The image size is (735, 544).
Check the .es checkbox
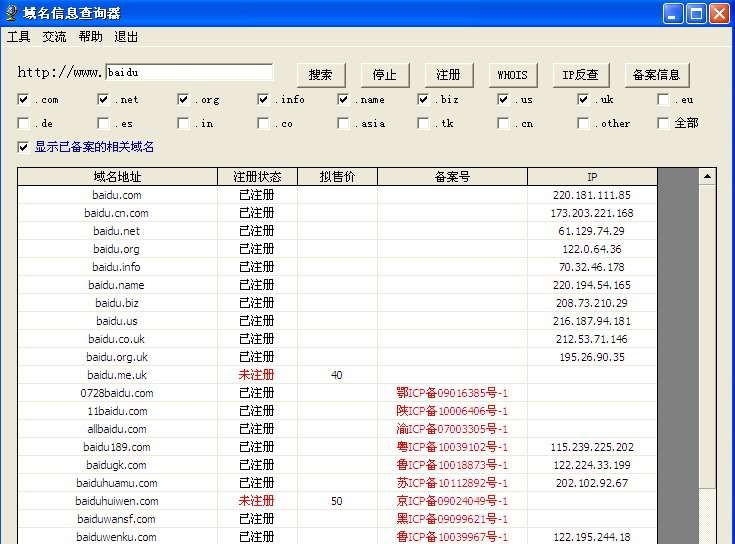pos(103,123)
